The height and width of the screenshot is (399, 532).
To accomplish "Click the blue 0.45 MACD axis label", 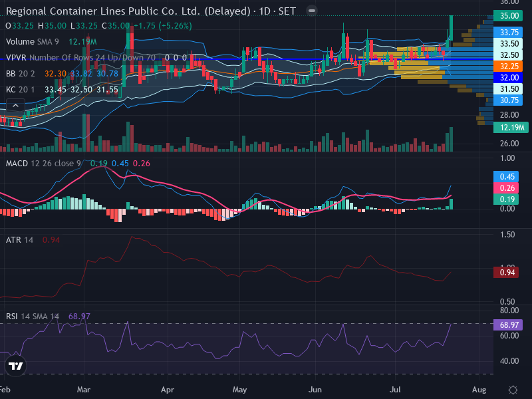I will pos(506,176).
